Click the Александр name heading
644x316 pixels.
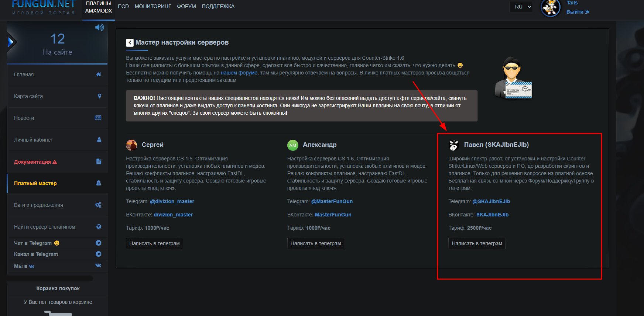(320, 145)
